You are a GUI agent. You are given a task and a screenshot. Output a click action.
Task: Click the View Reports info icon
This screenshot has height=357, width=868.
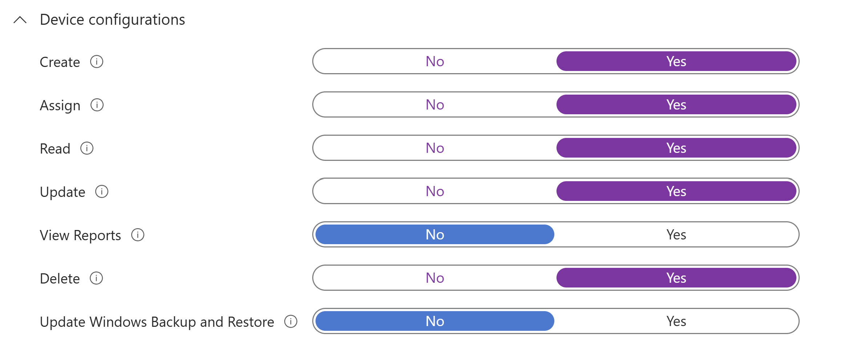pos(138,235)
